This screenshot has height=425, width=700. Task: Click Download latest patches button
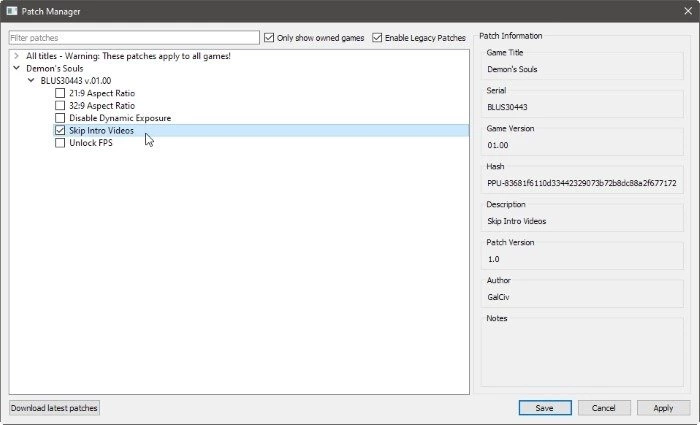(x=54, y=408)
